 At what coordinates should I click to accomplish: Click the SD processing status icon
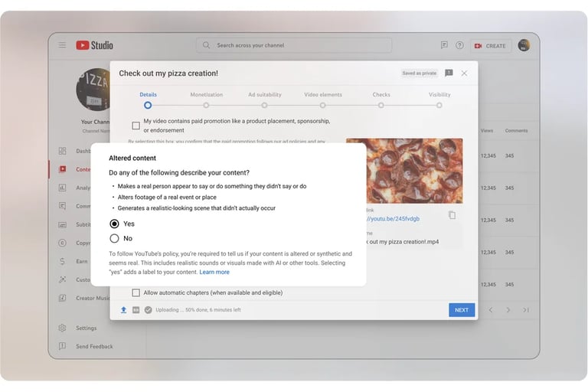[x=136, y=310]
